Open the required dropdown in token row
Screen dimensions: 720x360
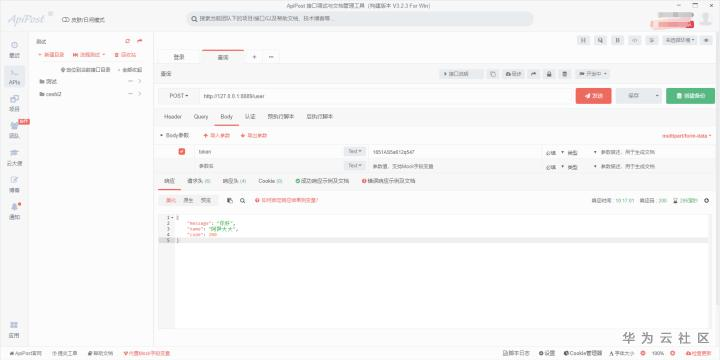click(x=554, y=152)
